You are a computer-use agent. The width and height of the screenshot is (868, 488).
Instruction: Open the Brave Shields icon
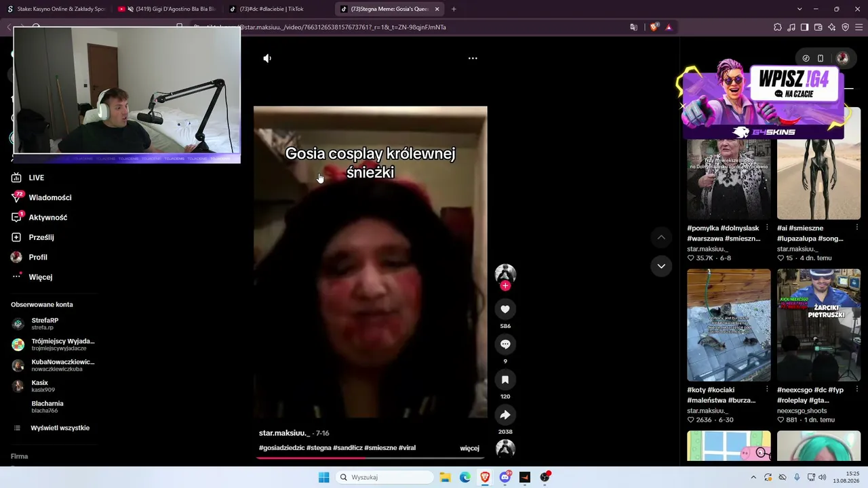[654, 27]
